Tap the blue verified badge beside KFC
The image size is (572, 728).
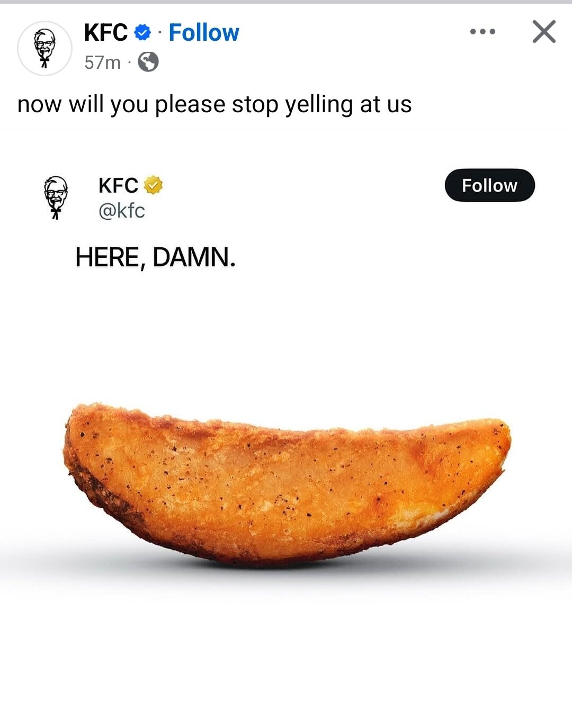pyautogui.click(x=142, y=33)
